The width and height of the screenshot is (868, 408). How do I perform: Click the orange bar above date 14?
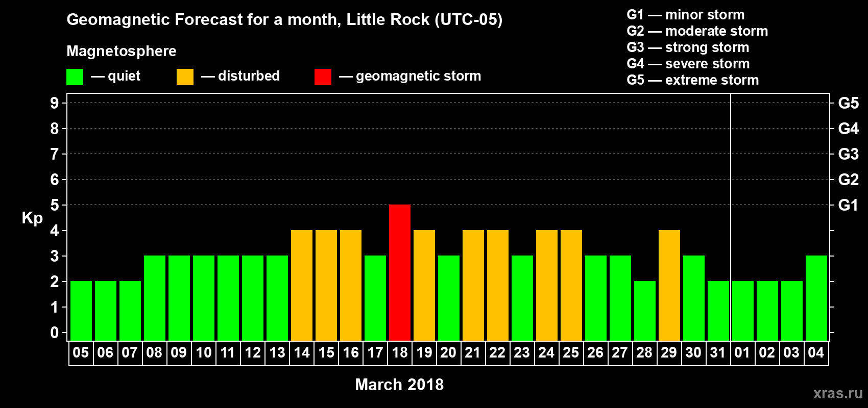tap(302, 285)
